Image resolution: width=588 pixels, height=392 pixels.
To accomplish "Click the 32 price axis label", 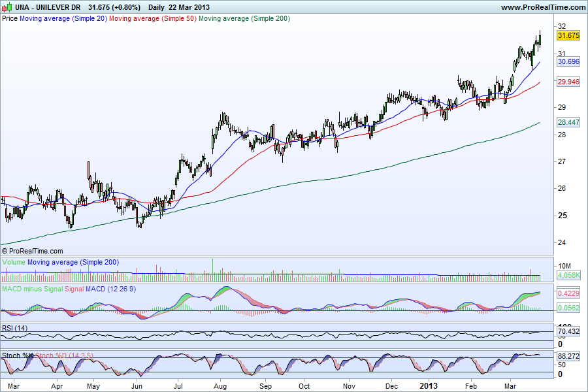I will click(x=562, y=26).
